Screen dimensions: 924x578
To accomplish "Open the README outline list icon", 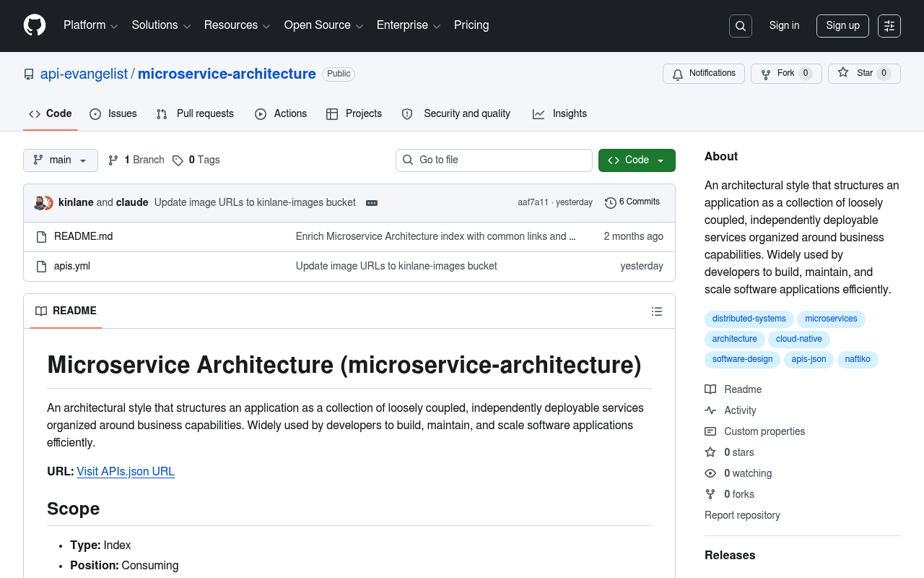I will pyautogui.click(x=657, y=311).
